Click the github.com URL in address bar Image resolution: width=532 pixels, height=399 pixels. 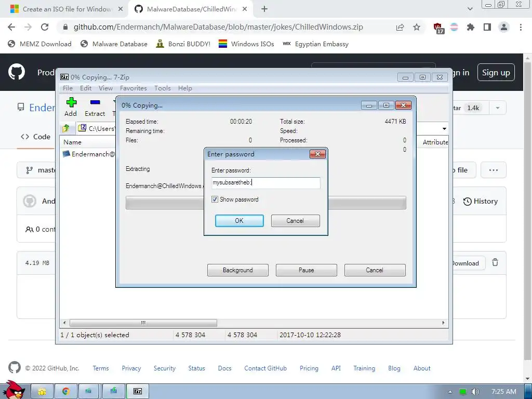[218, 27]
